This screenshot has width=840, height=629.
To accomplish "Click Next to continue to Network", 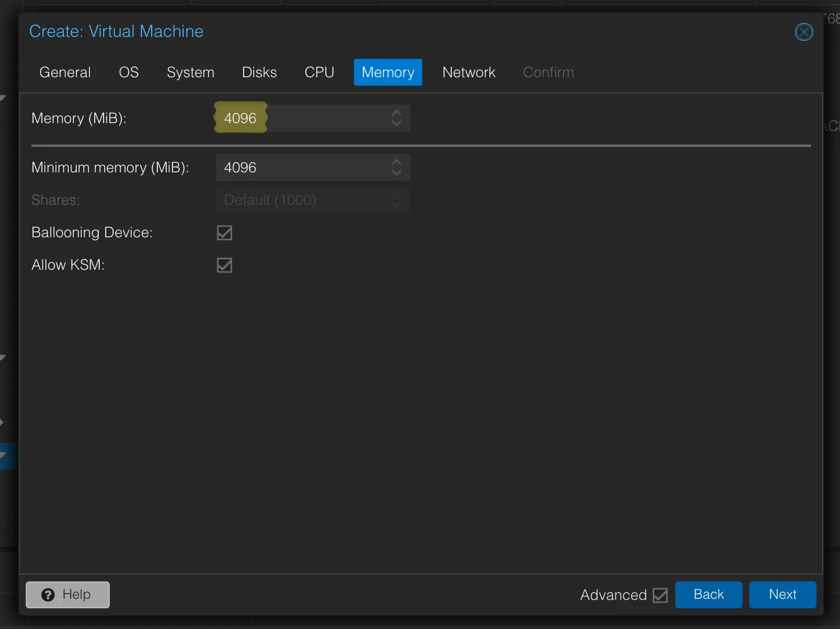I will 783,594.
